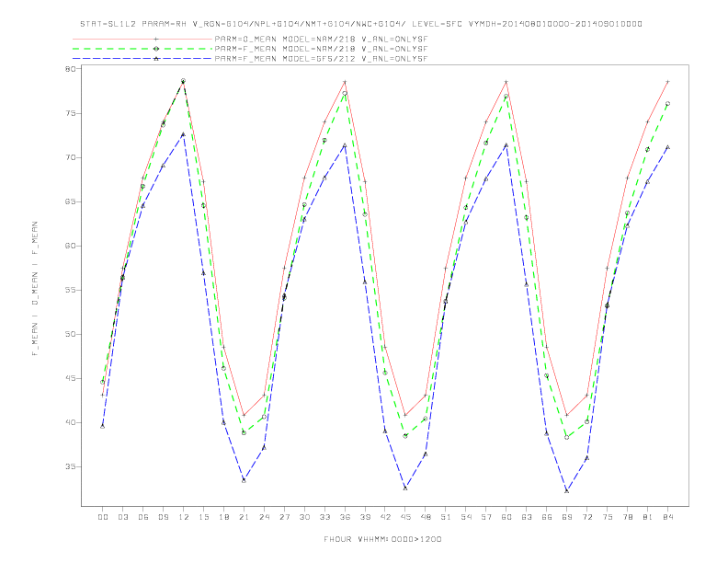Click x-axis tick label 30
The image size is (728, 563).
[304, 517]
